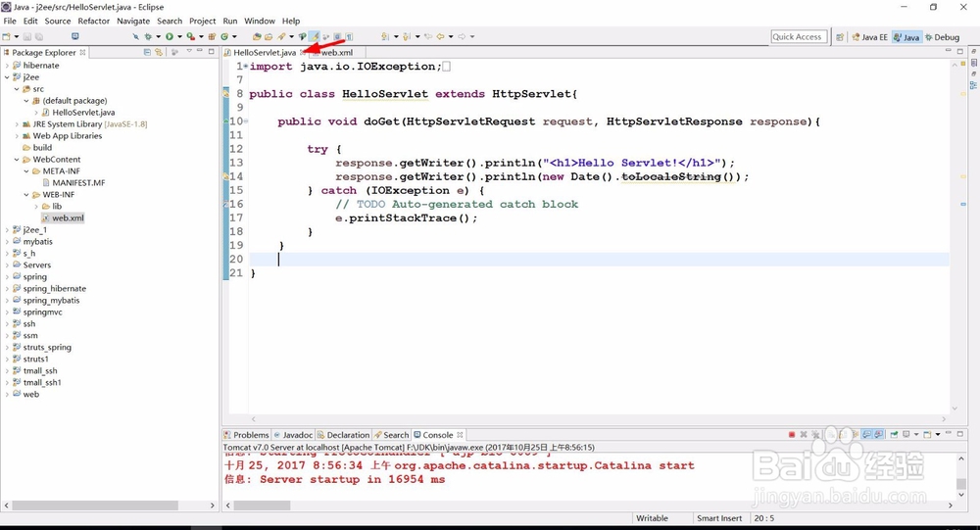The height and width of the screenshot is (530, 980).
Task: Click the Package Explorer horizontal scrollbar thumb
Action: (95, 505)
